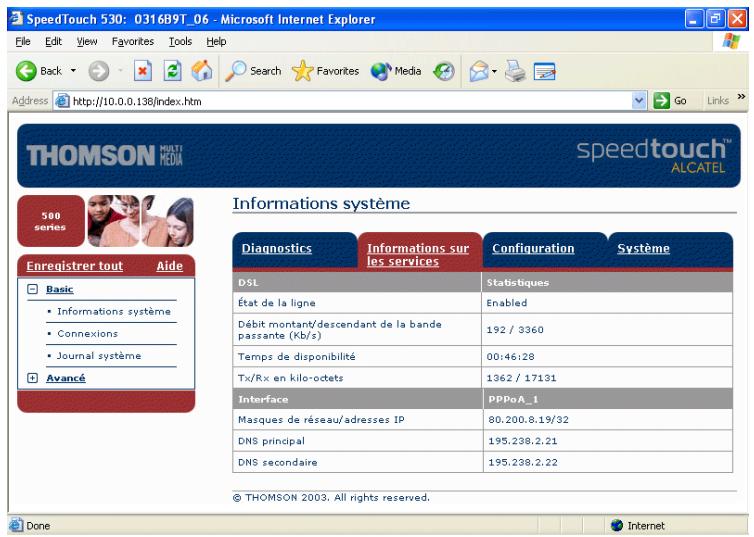
Task: Open Journal système in sidebar
Action: coord(99,355)
